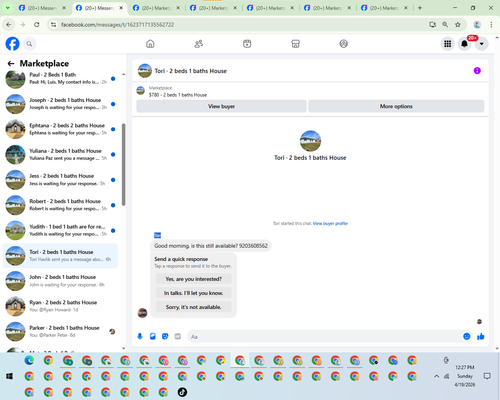Screen dimensions: 500x400
Task: Open the Windows notification center
Action: [x=487, y=376]
